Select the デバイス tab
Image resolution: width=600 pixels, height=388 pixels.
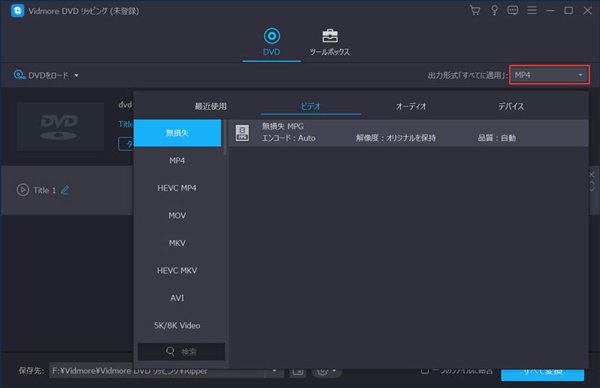(511, 106)
